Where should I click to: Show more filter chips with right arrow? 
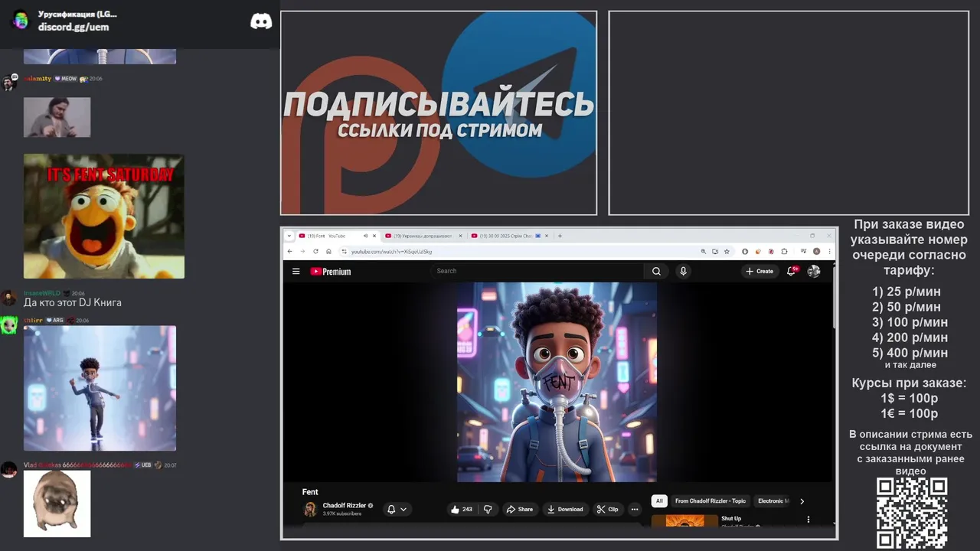pos(802,501)
